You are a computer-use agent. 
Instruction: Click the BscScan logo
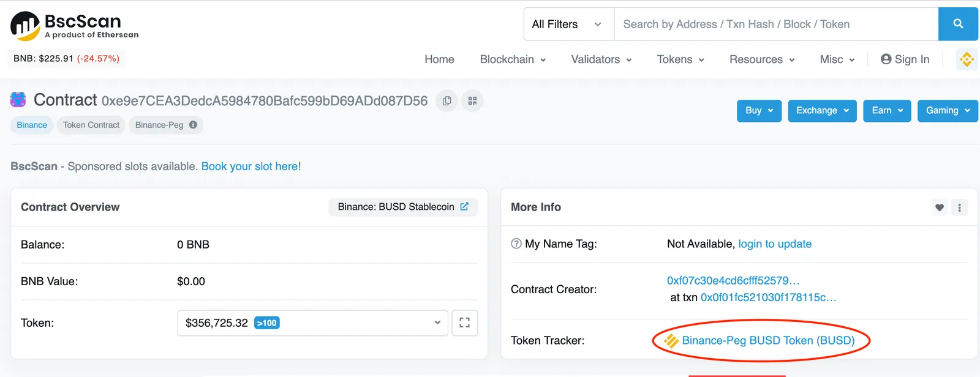74,26
